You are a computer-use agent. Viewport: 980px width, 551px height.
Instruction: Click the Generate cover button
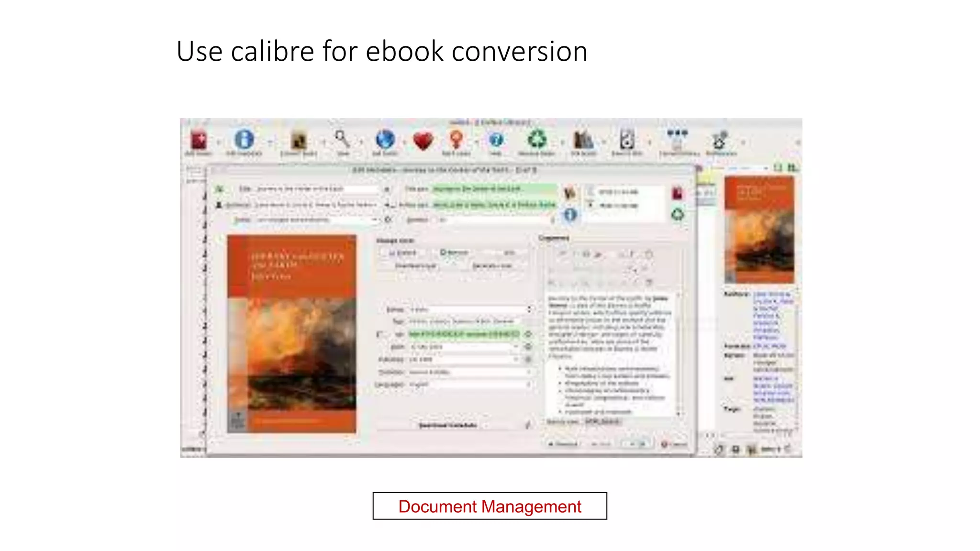pos(492,266)
